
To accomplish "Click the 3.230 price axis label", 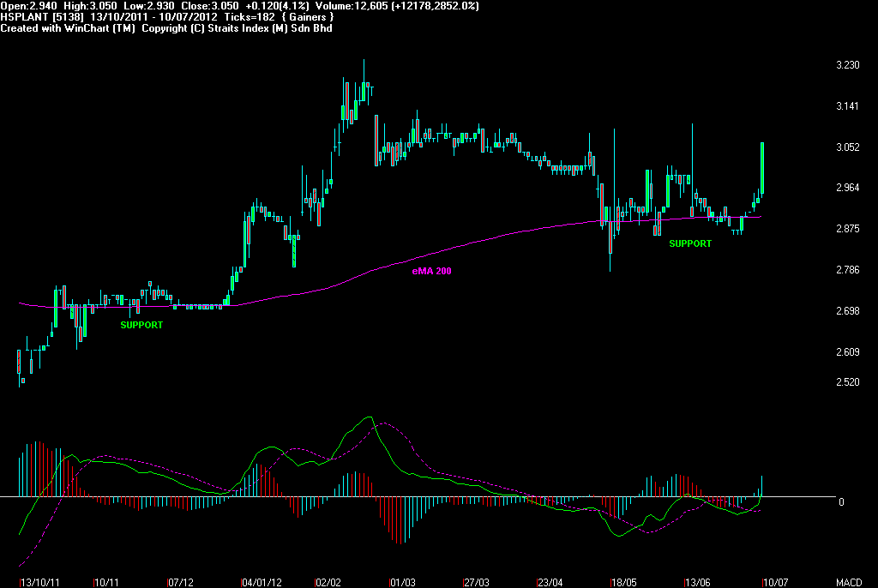I will point(848,65).
